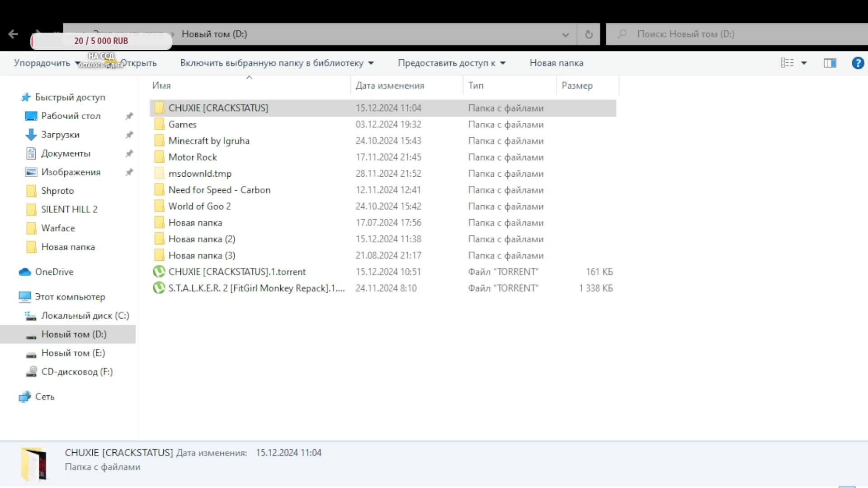This screenshot has width=868, height=488.
Task: Select the S.T.A.L.K.E.R. 2 torrent file
Action: coord(256,288)
